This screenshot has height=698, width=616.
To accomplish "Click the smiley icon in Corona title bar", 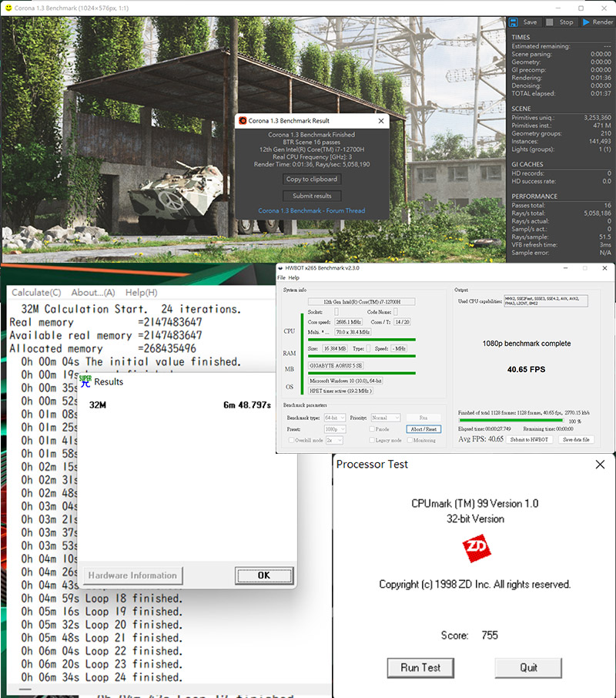I will tap(8, 8).
